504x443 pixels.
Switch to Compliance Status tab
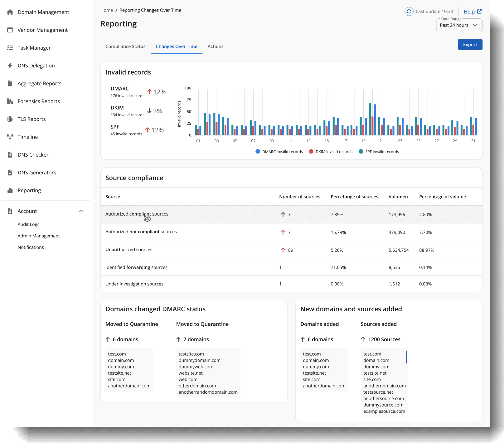(x=125, y=46)
